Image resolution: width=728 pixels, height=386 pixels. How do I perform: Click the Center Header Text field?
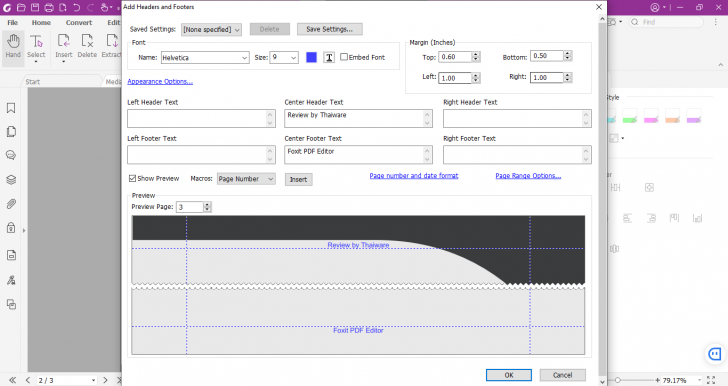(358, 118)
